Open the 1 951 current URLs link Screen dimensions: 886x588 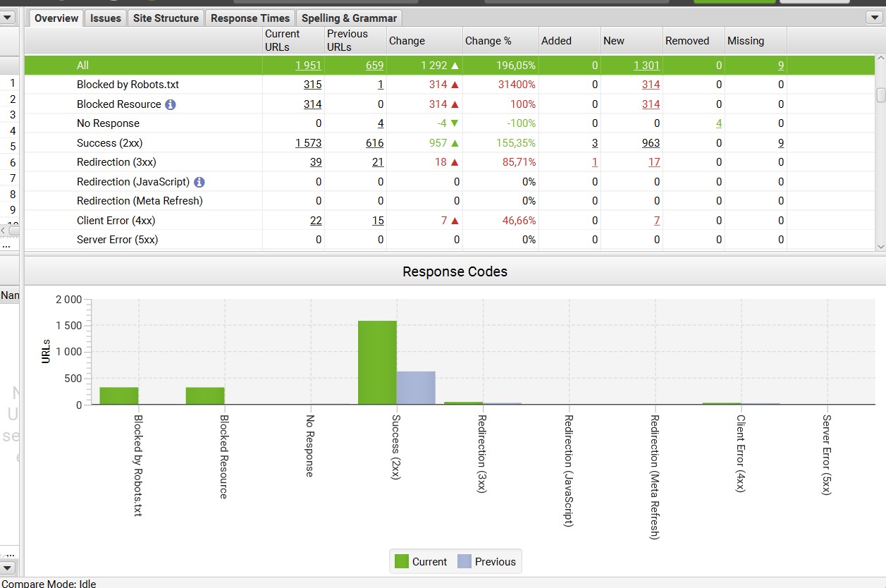click(308, 66)
